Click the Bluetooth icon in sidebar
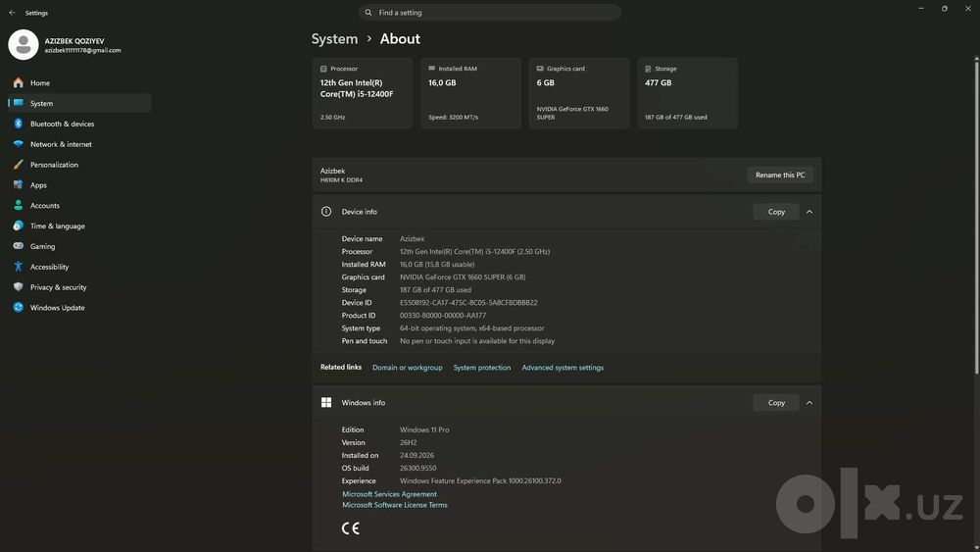This screenshot has width=980, height=552. 18,124
